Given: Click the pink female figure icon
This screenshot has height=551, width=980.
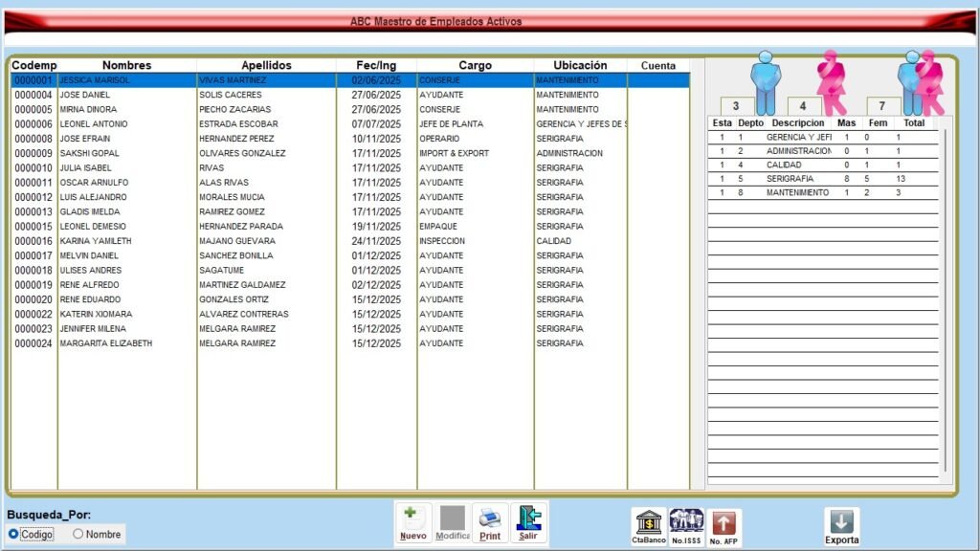Looking at the screenshot, I should click(x=831, y=81).
